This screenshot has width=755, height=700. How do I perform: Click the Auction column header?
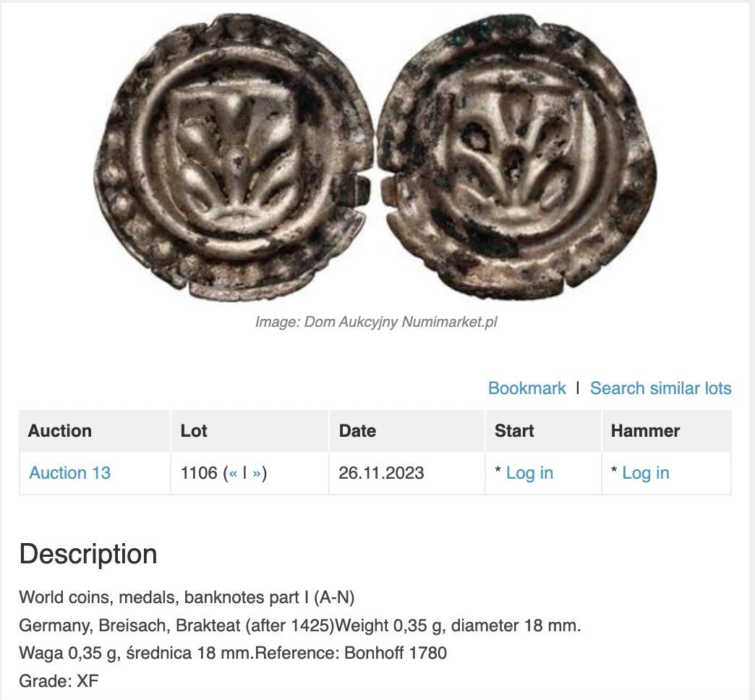click(60, 431)
